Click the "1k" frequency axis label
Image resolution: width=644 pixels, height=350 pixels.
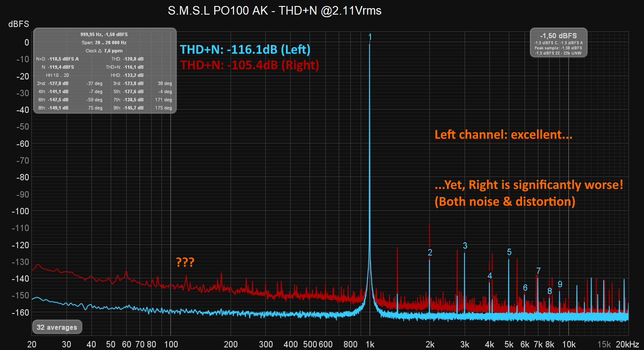point(370,344)
